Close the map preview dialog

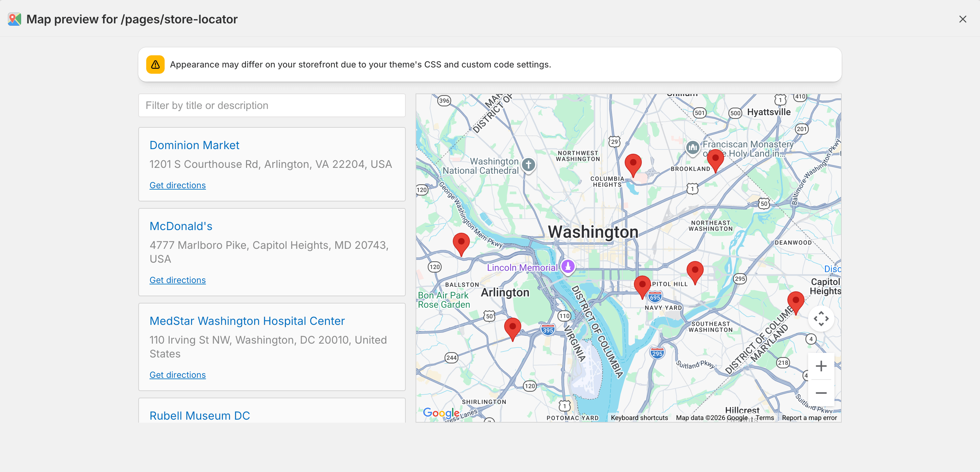click(963, 19)
